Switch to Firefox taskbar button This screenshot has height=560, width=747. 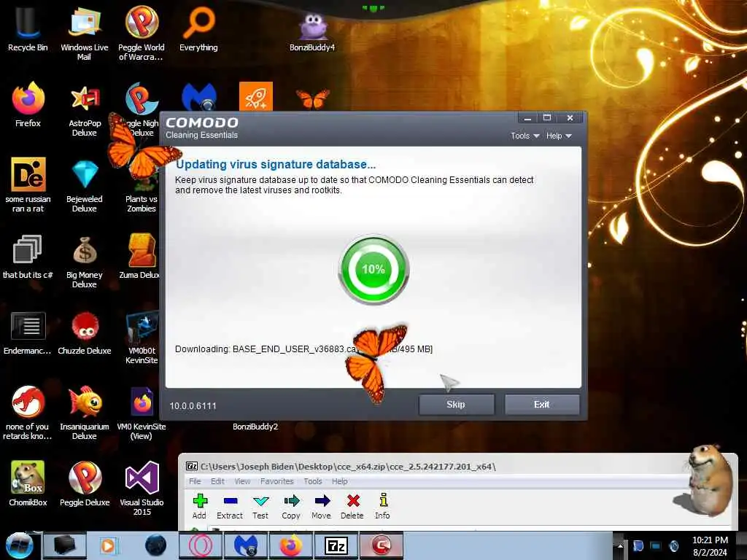290,545
